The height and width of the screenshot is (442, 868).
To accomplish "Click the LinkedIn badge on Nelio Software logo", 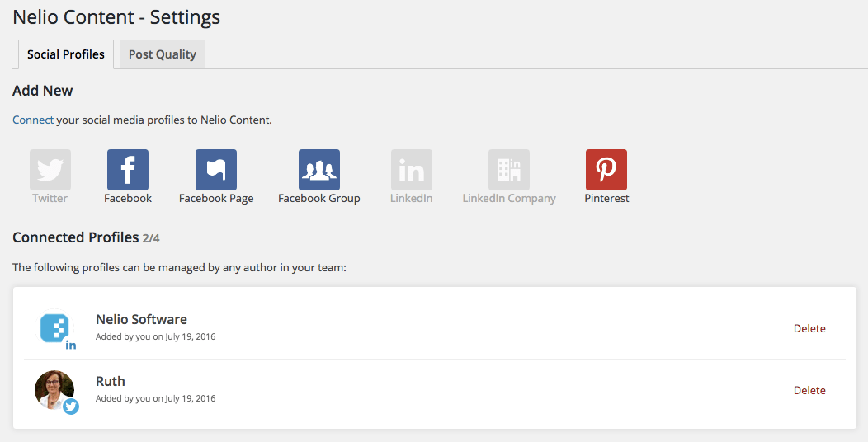I will click(x=71, y=345).
